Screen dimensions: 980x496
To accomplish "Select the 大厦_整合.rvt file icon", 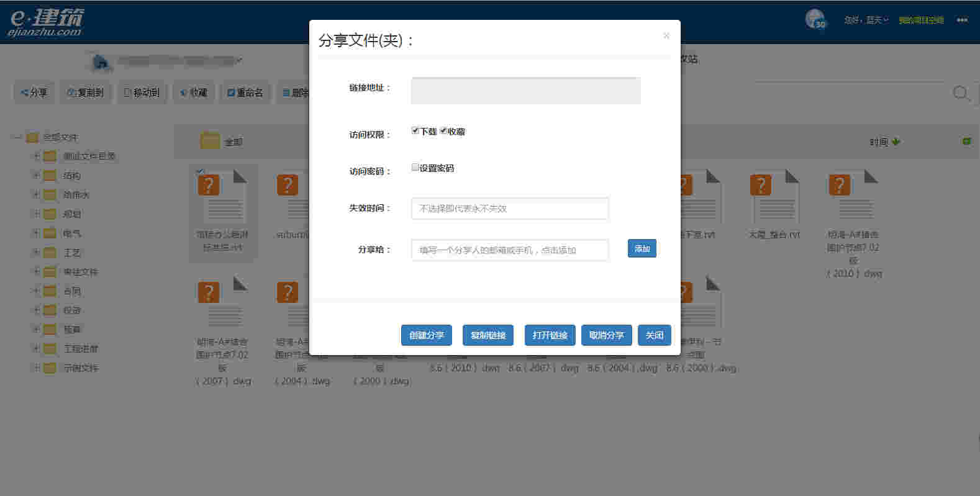I will [774, 196].
